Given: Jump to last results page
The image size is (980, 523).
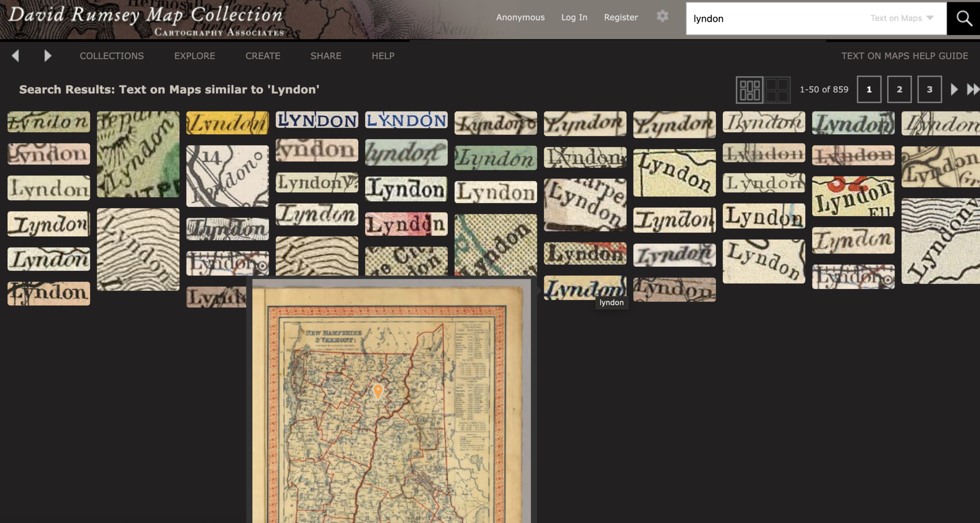Looking at the screenshot, I should [973, 89].
